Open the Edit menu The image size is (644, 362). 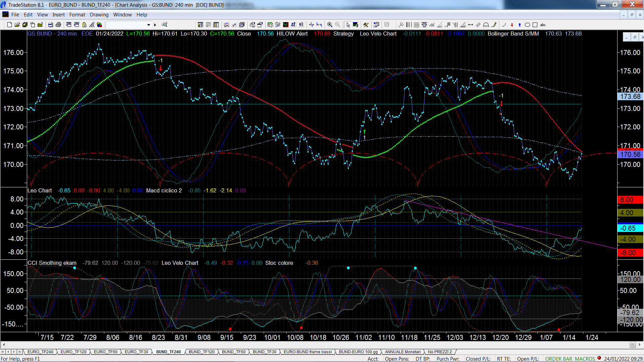click(x=28, y=15)
